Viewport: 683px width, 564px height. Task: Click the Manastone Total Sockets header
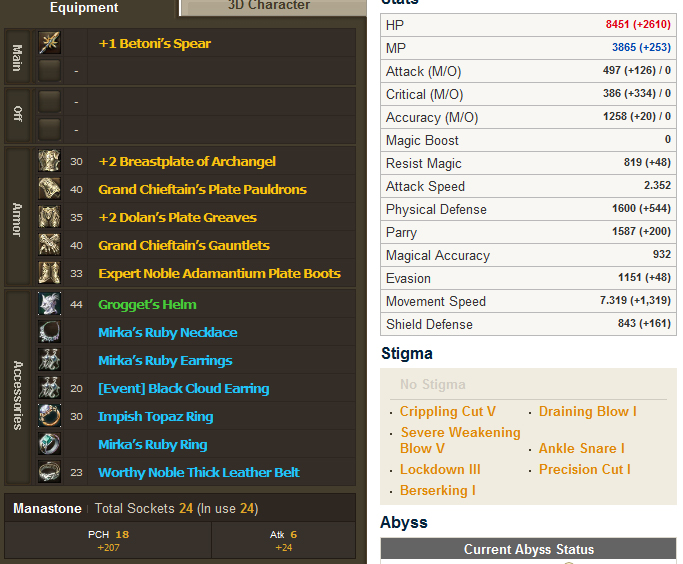click(180, 508)
